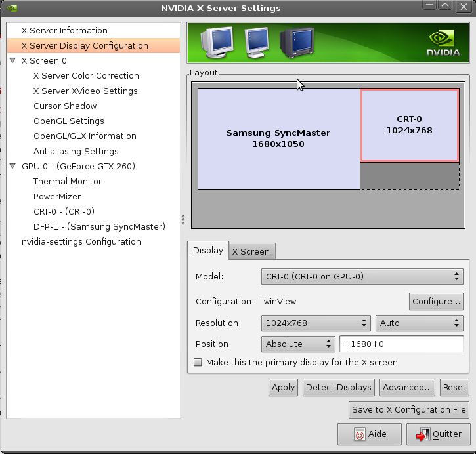Viewport: 476px width, 454px height.
Task: Collapse the X Screen 0 tree node
Action: pos(12,60)
